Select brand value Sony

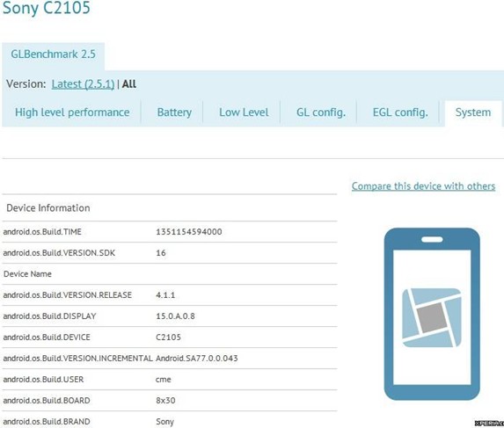point(164,422)
